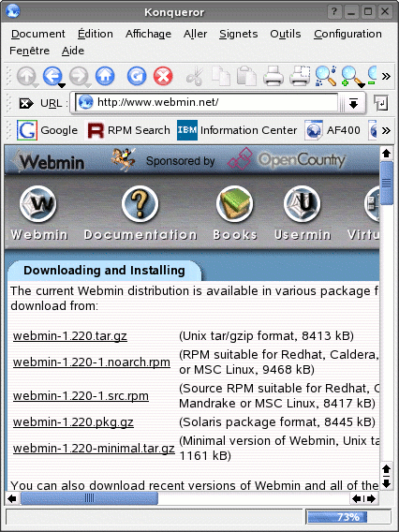Open Back history dropdown arrow
This screenshot has height=532, width=399.
pyautogui.click(x=62, y=85)
